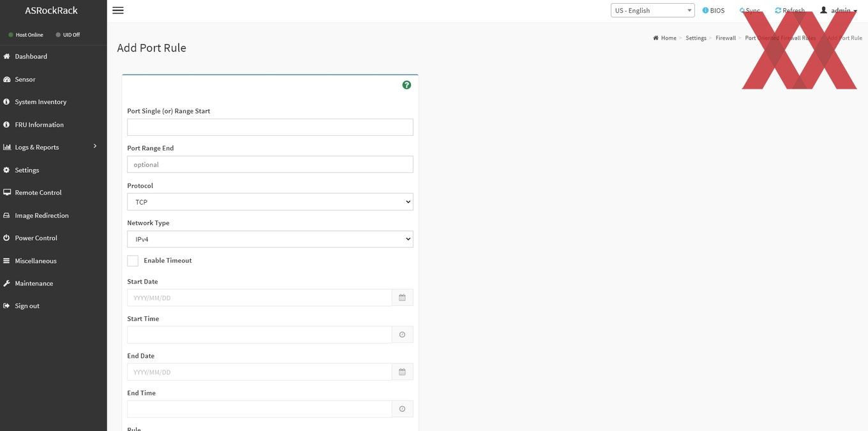868x431 pixels.
Task: Open the End Time clock picker icon
Action: [402, 409]
